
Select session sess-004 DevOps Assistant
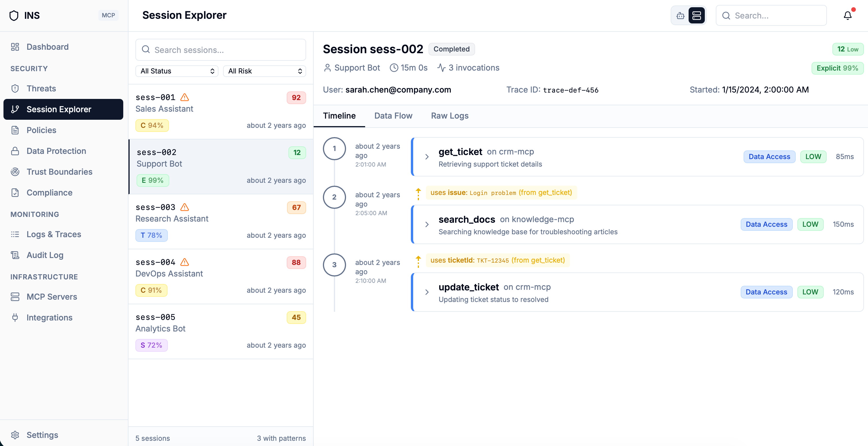tap(221, 276)
